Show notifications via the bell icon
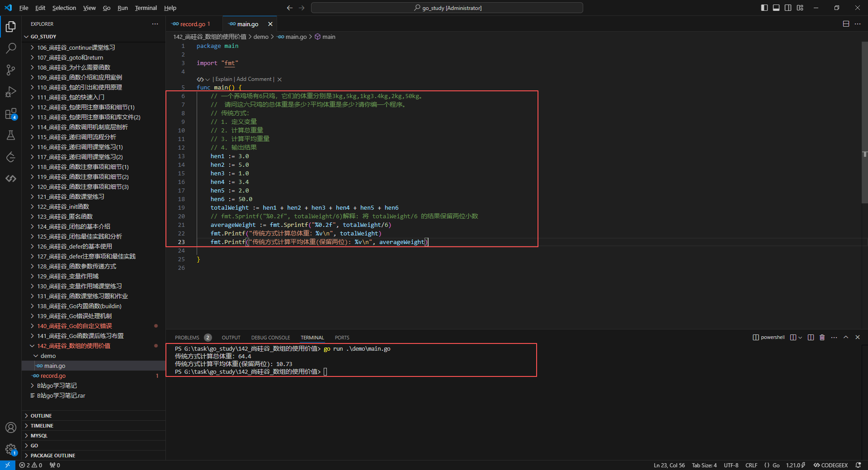 click(858, 465)
